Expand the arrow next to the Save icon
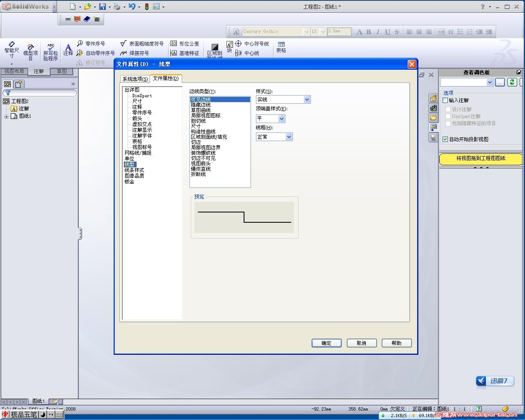This screenshot has height=420, width=525. coord(110,7)
